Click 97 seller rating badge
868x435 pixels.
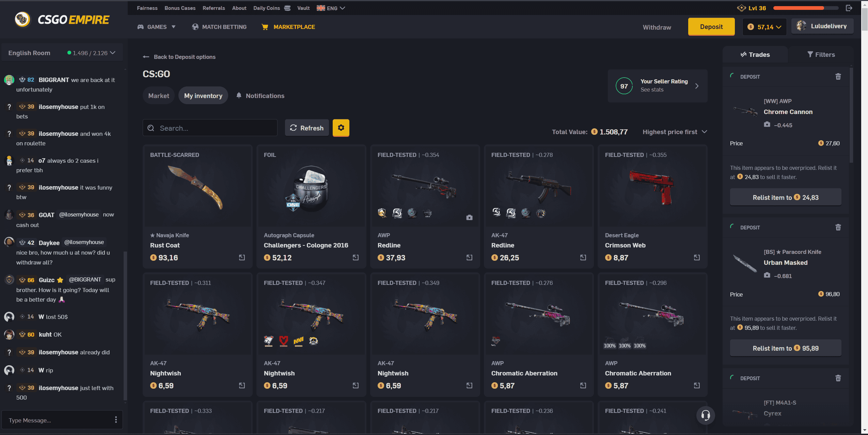pyautogui.click(x=624, y=86)
